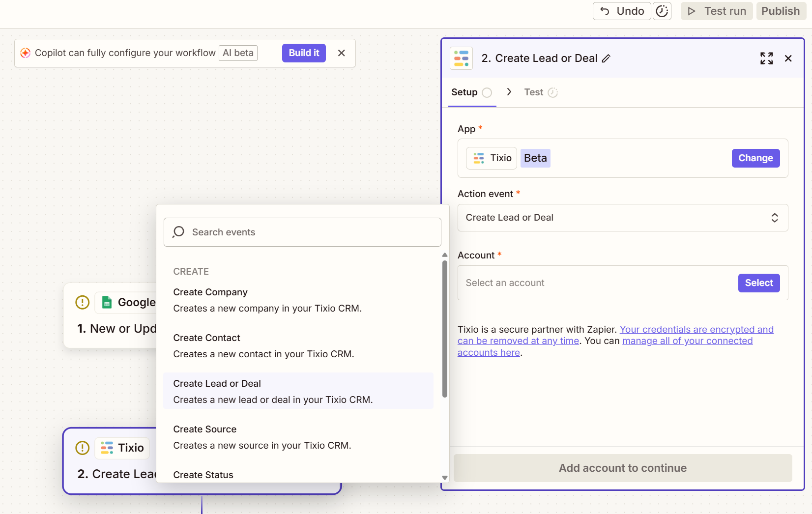Select the Create Source event
The width and height of the screenshot is (812, 514).
(x=298, y=437)
